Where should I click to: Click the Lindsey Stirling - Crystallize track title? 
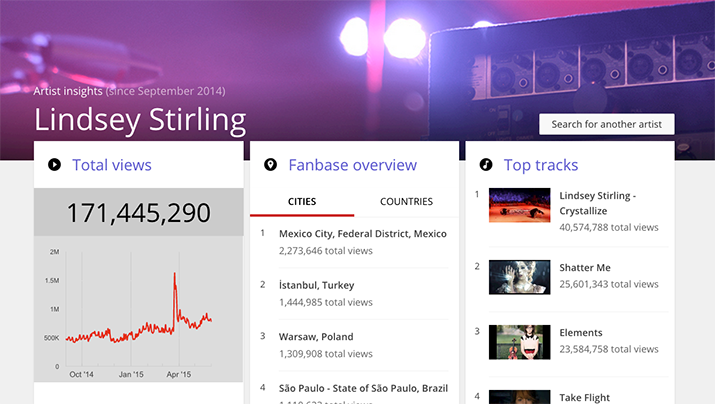coord(597,203)
